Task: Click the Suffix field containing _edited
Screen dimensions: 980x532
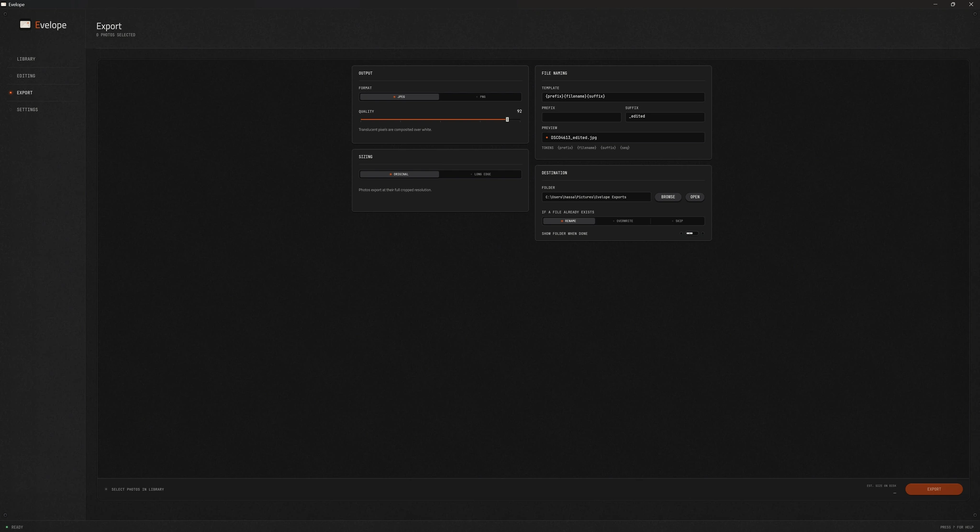Action: coord(665,117)
